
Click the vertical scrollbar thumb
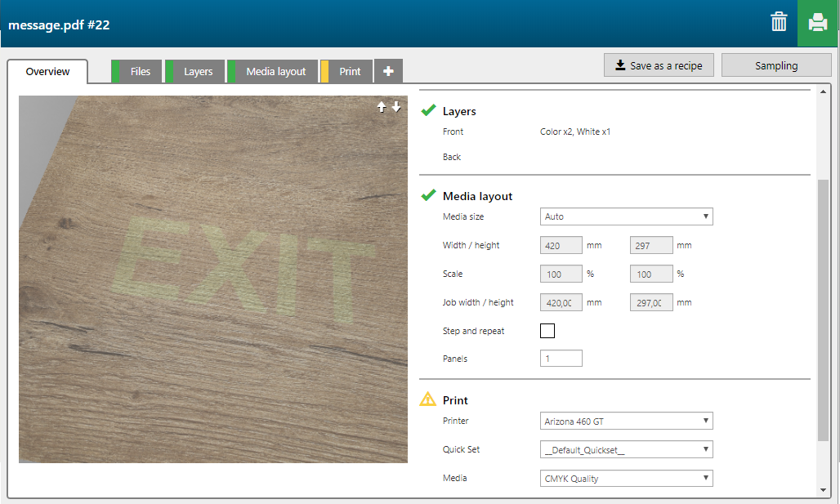point(823,310)
